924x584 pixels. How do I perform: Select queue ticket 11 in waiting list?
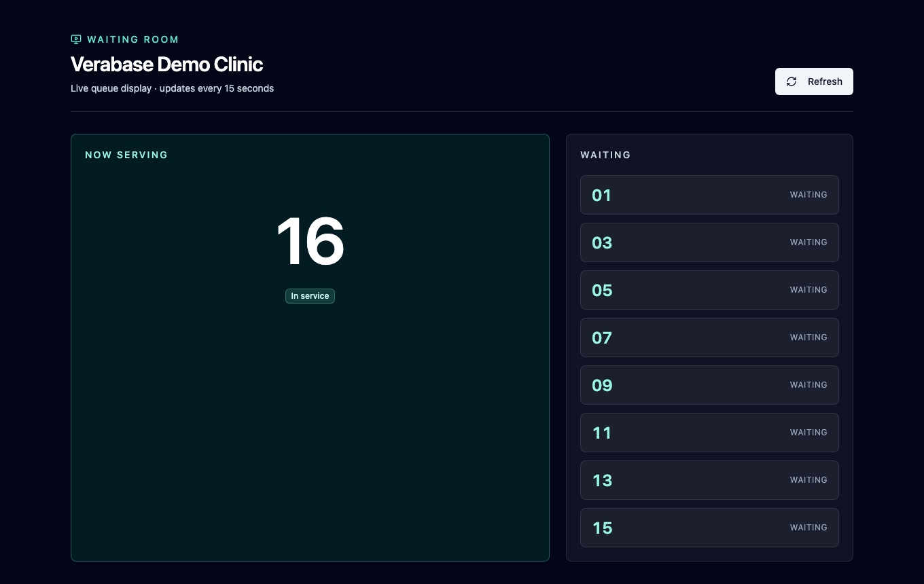(x=709, y=433)
